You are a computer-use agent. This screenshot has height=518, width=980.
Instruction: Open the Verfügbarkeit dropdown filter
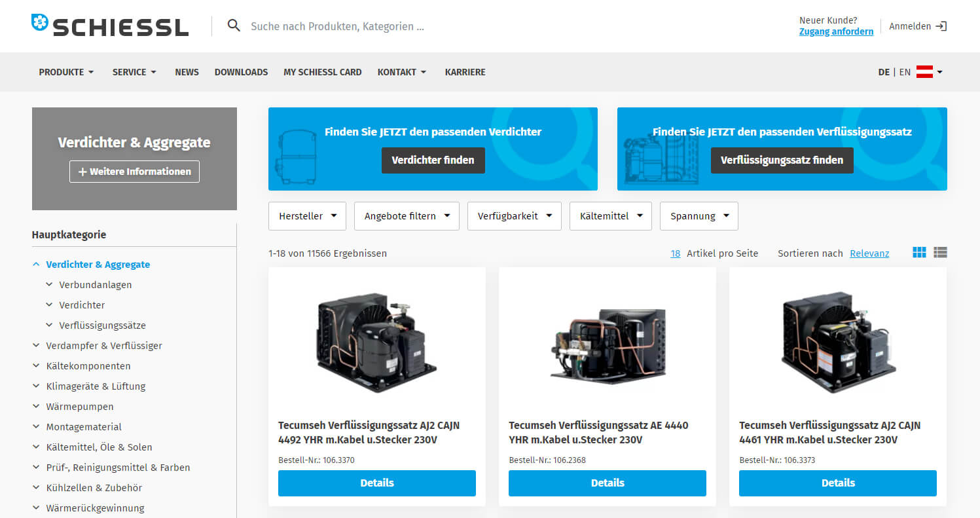[514, 216]
